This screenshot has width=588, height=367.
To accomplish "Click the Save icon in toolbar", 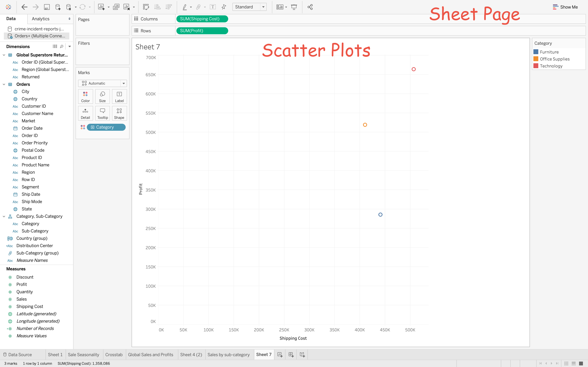I will coord(47,7).
